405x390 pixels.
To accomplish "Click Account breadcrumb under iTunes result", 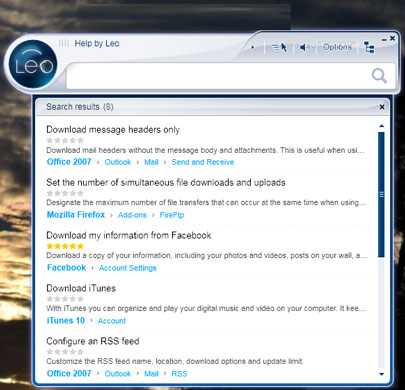I will coord(112,321).
